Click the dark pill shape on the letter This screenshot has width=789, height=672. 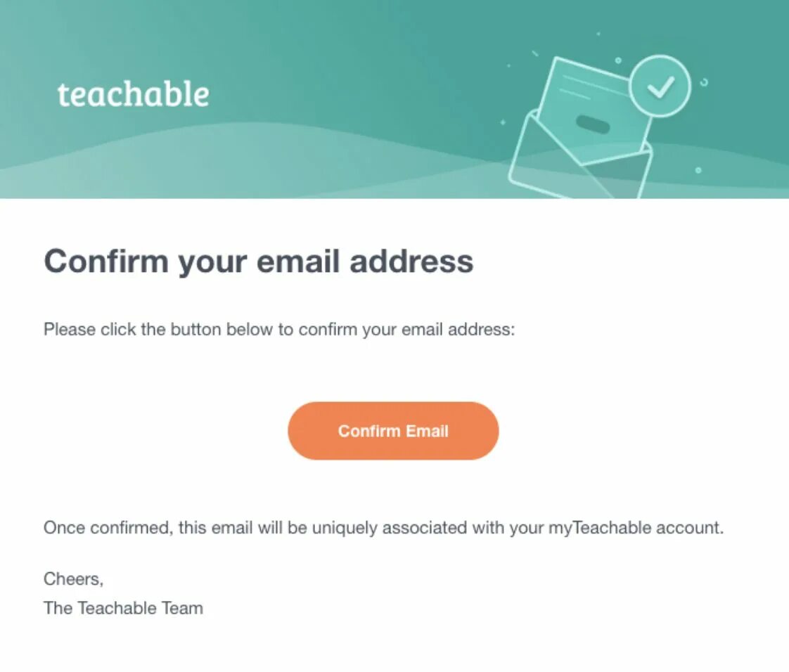(593, 124)
